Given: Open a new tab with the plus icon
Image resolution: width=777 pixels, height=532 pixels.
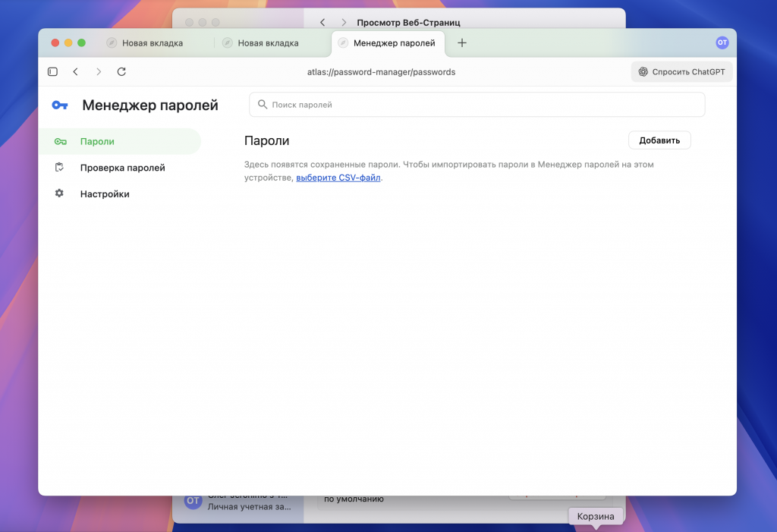Looking at the screenshot, I should coord(461,43).
